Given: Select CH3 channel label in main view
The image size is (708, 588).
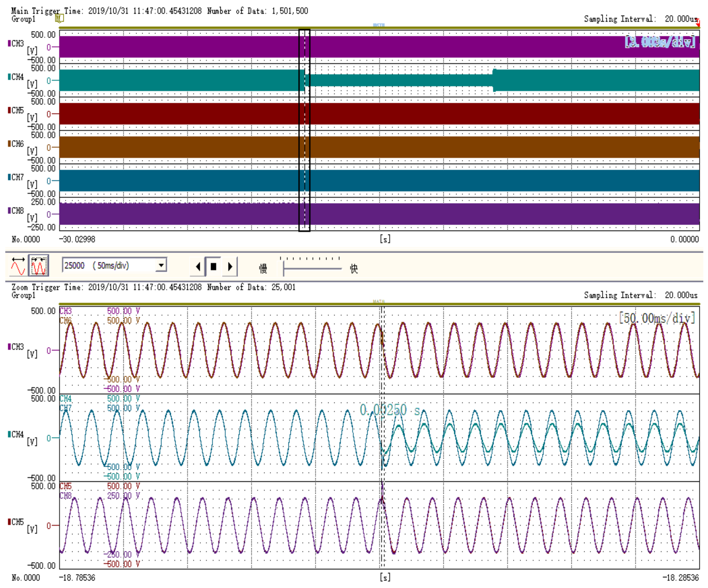Looking at the screenshot, I should (17, 43).
